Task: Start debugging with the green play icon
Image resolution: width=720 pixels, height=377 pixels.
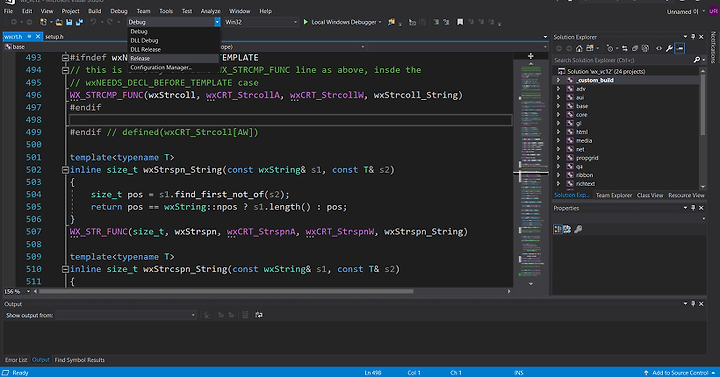Action: click(x=305, y=22)
